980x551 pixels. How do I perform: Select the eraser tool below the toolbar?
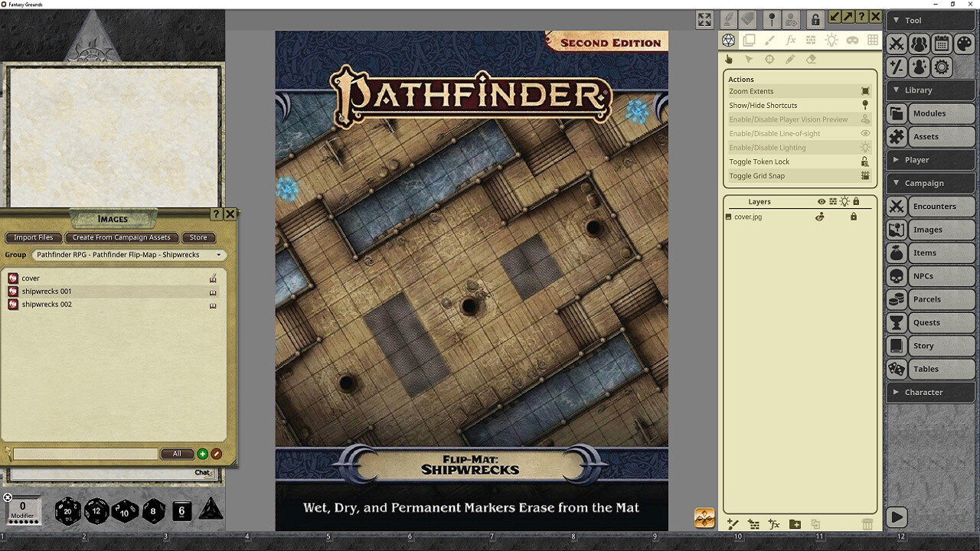point(809,59)
